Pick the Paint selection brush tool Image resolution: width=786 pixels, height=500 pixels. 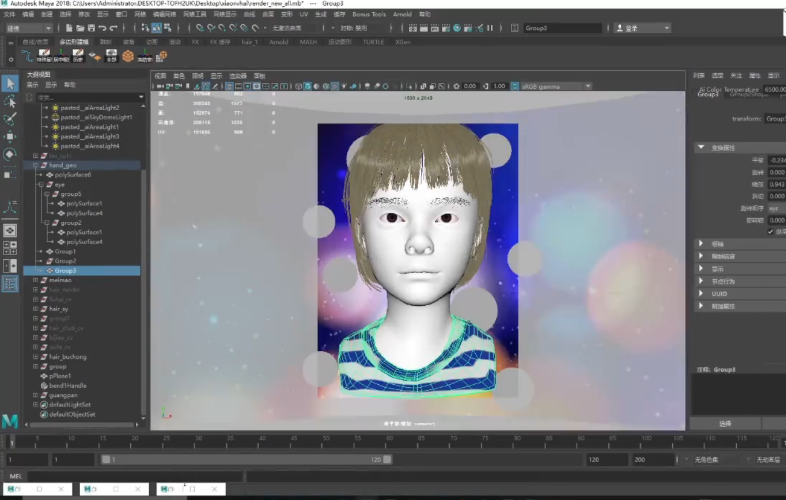point(10,119)
